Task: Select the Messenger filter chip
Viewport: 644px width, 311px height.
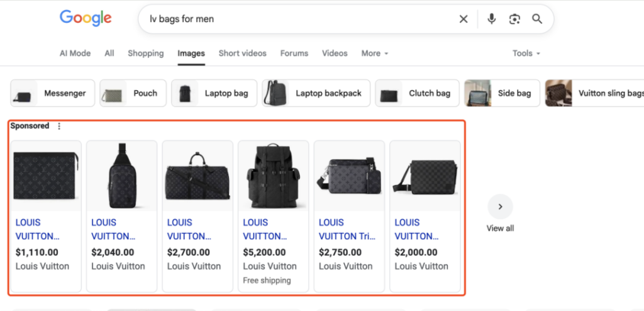Action: click(53, 93)
